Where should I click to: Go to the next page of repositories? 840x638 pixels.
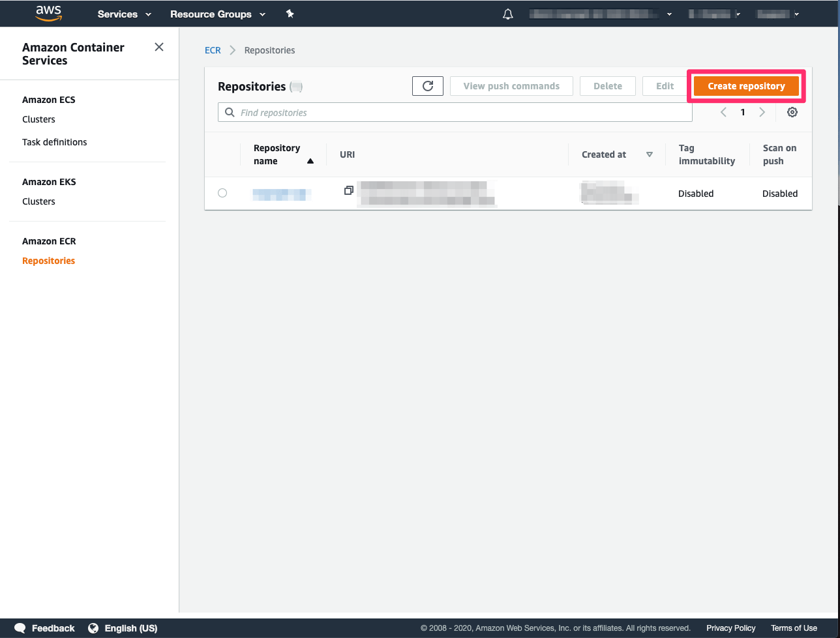762,111
